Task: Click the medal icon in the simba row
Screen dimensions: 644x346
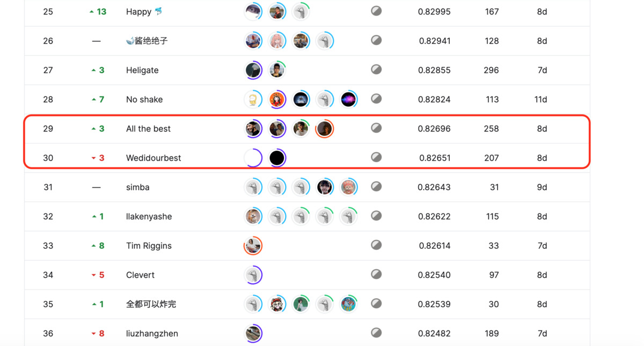Action: pos(376,186)
